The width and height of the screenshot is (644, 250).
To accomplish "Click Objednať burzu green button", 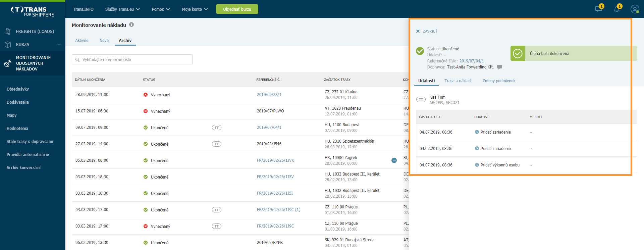I will point(237,9).
